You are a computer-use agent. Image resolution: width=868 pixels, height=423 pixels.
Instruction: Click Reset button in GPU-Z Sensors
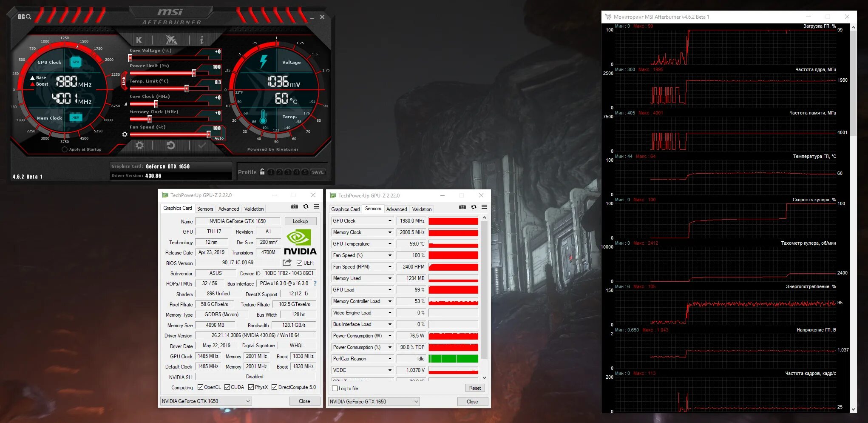tap(475, 388)
